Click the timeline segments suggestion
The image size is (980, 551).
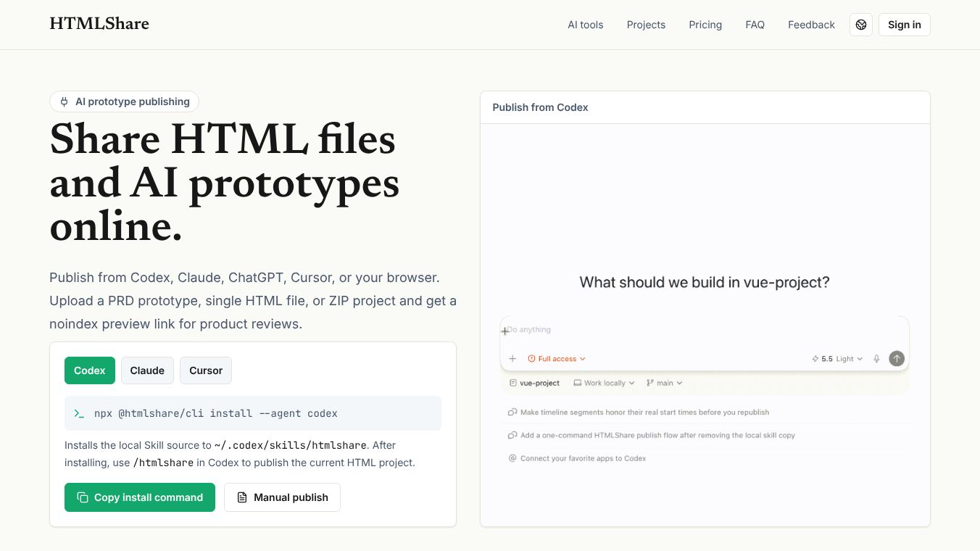click(x=639, y=413)
